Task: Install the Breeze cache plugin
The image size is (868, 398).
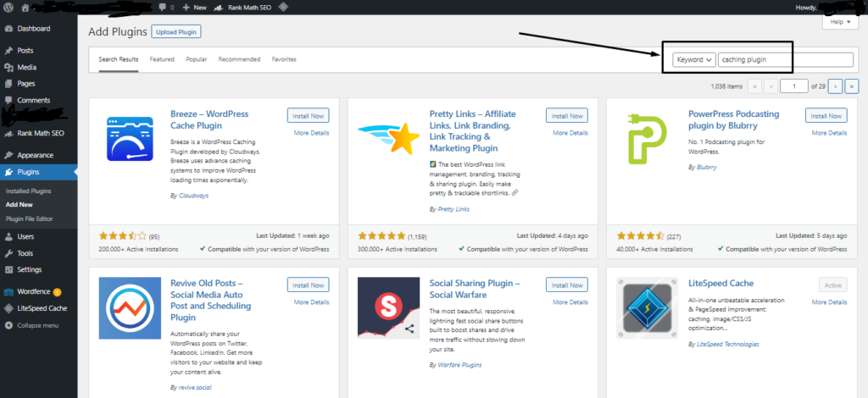Action: pyautogui.click(x=309, y=116)
